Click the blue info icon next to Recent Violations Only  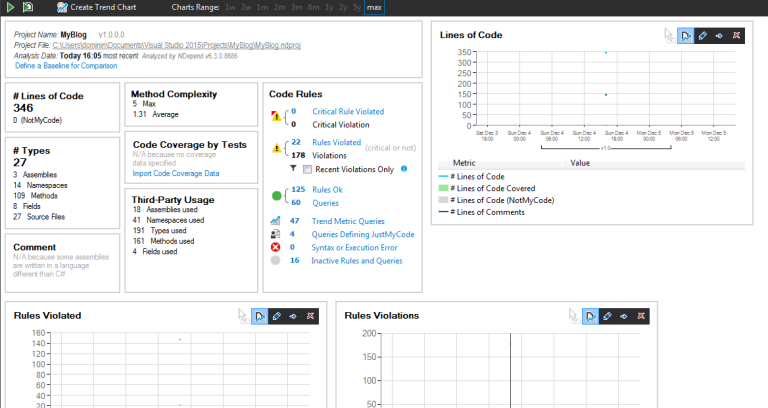[x=404, y=168]
